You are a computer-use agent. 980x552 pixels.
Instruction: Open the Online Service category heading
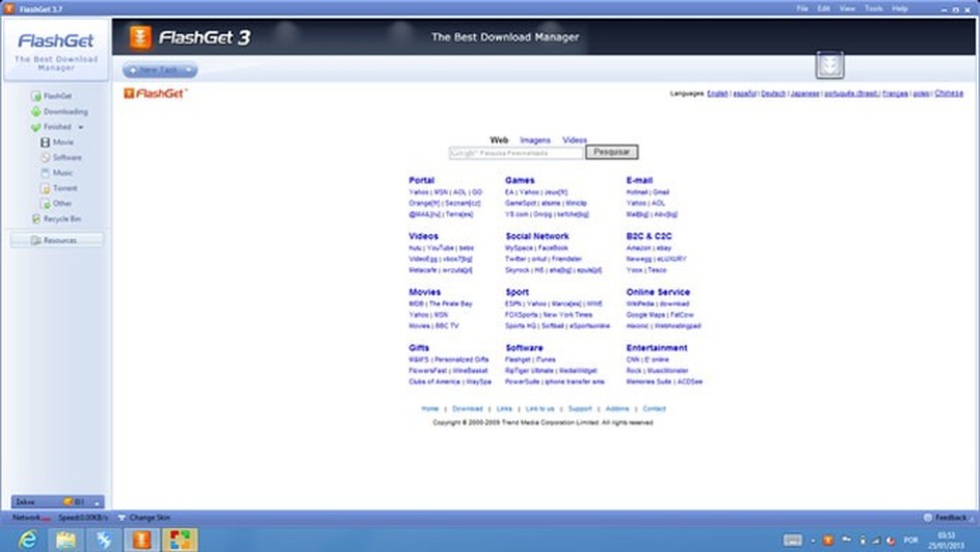tap(658, 292)
